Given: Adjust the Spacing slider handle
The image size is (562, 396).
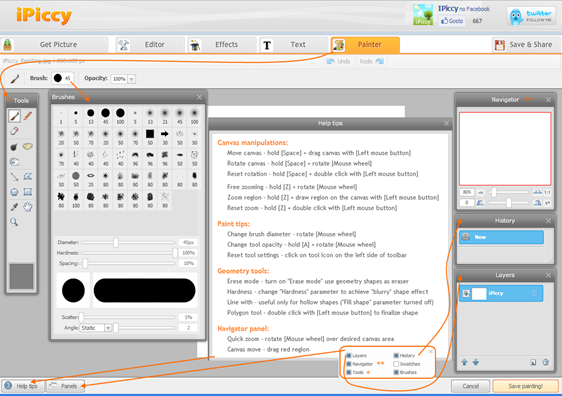Looking at the screenshot, I should tap(85, 263).
